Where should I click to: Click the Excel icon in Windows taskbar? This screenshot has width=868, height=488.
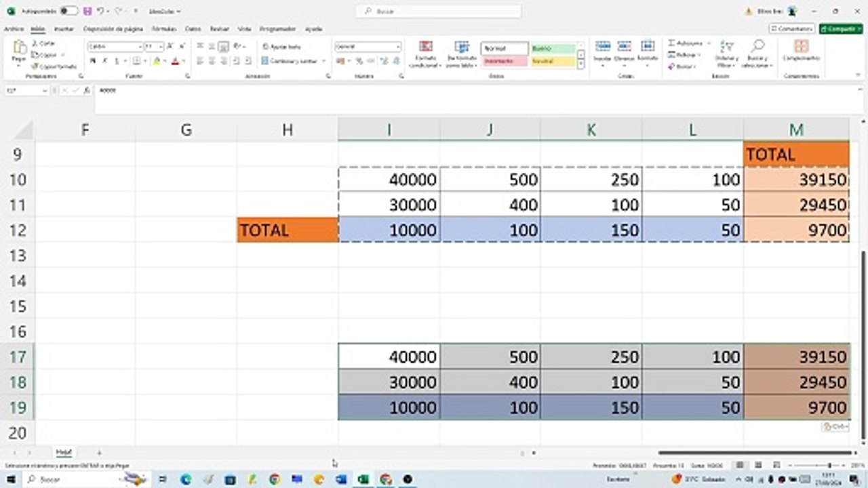coord(363,479)
